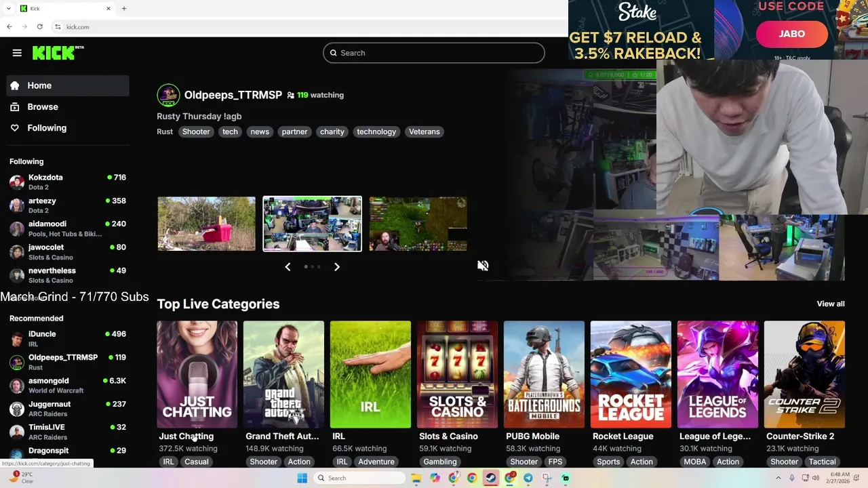This screenshot has width=868, height=488.
Task: Reload the page with browser refresh button
Action: pos(40,26)
